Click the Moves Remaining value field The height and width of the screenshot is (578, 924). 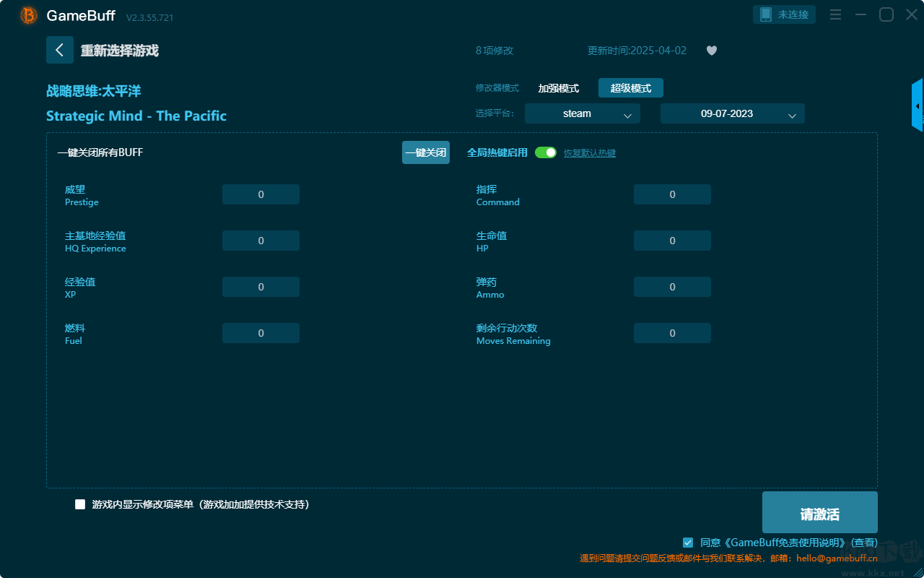672,333
